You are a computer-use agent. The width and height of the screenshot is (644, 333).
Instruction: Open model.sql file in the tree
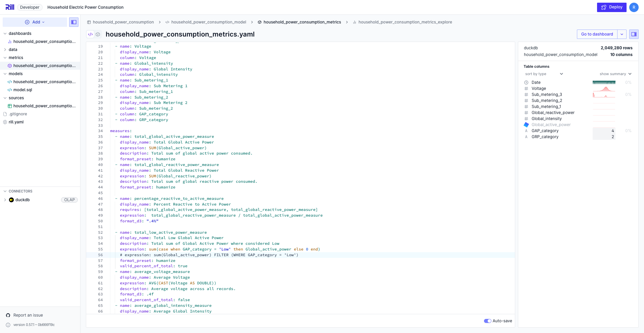(x=22, y=90)
